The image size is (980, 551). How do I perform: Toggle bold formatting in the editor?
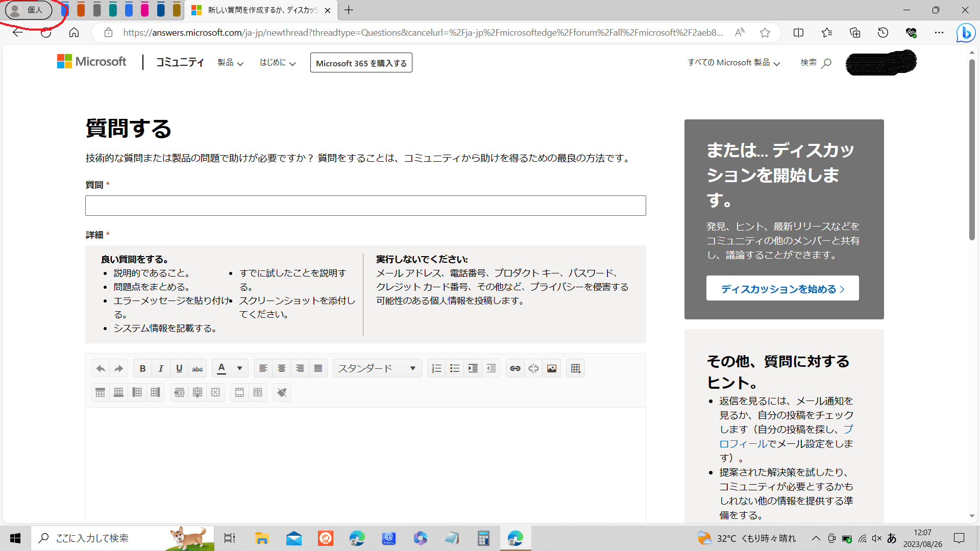142,368
